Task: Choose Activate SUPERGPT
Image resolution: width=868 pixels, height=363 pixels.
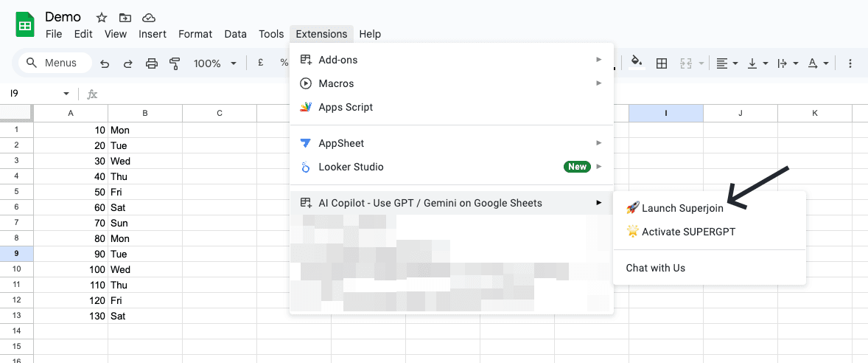Action: [710, 232]
